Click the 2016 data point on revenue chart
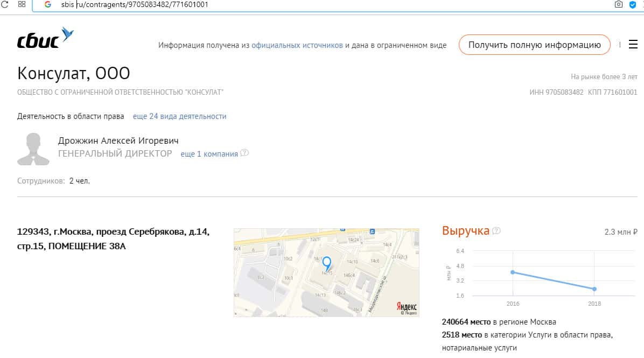 (x=513, y=272)
